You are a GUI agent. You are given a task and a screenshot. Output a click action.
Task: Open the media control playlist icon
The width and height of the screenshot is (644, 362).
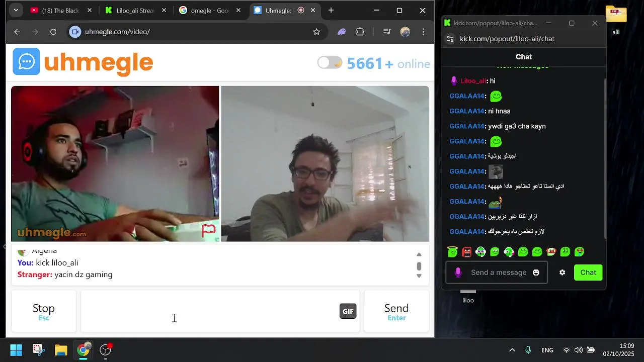click(x=387, y=32)
